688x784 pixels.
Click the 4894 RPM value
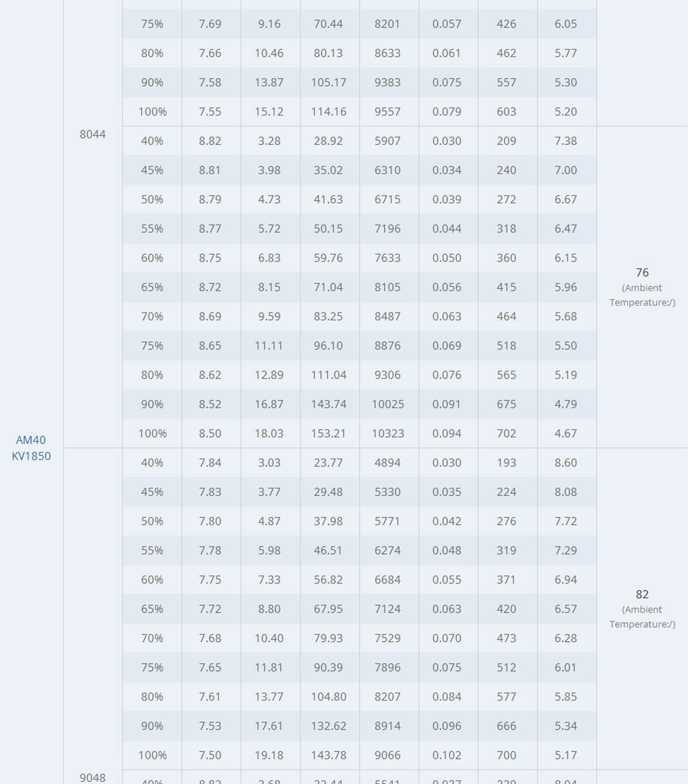pyautogui.click(x=388, y=463)
